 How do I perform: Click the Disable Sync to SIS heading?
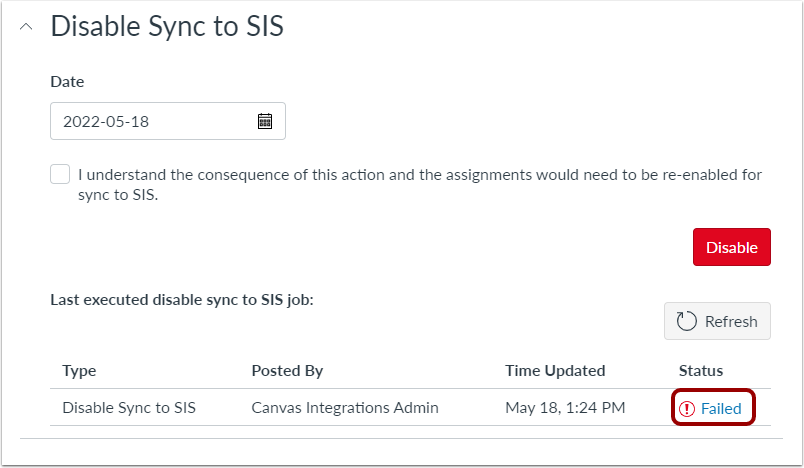pos(167,27)
